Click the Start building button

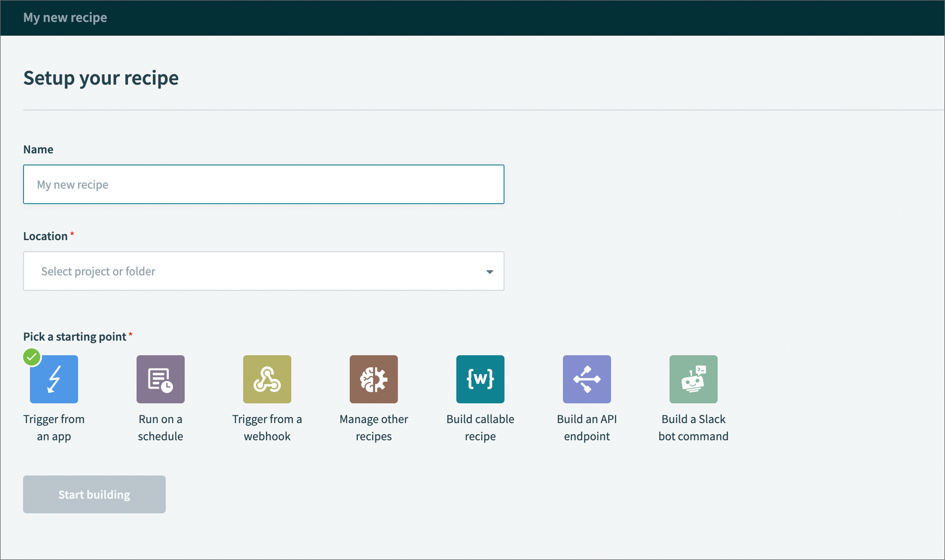(94, 494)
